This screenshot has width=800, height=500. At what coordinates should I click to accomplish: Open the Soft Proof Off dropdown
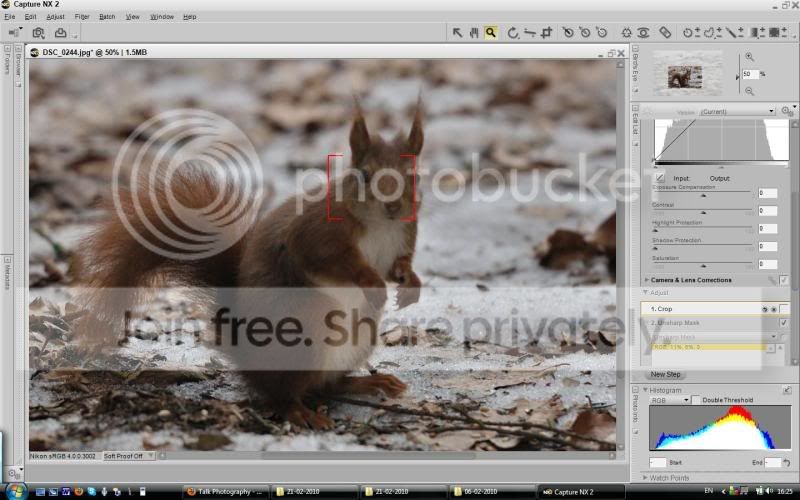tap(128, 456)
